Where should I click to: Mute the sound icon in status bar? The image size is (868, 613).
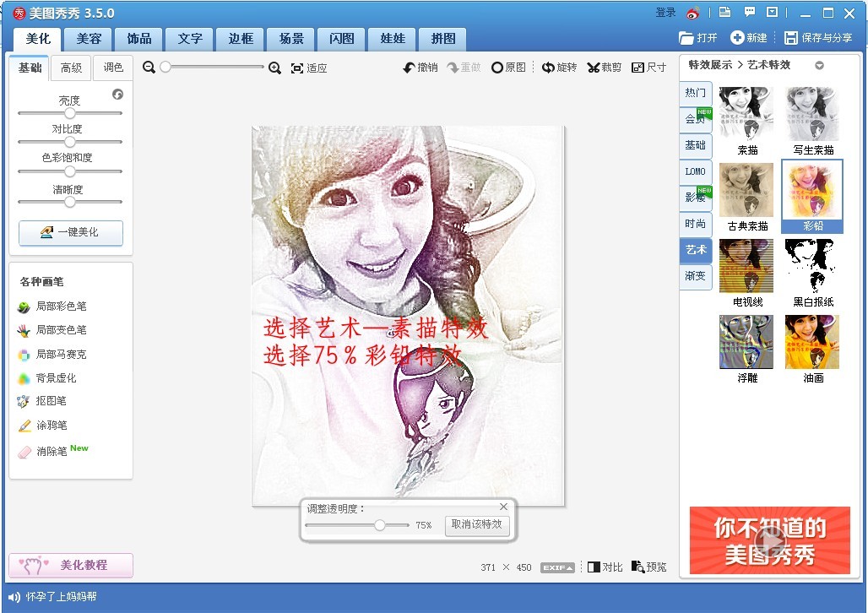14,597
